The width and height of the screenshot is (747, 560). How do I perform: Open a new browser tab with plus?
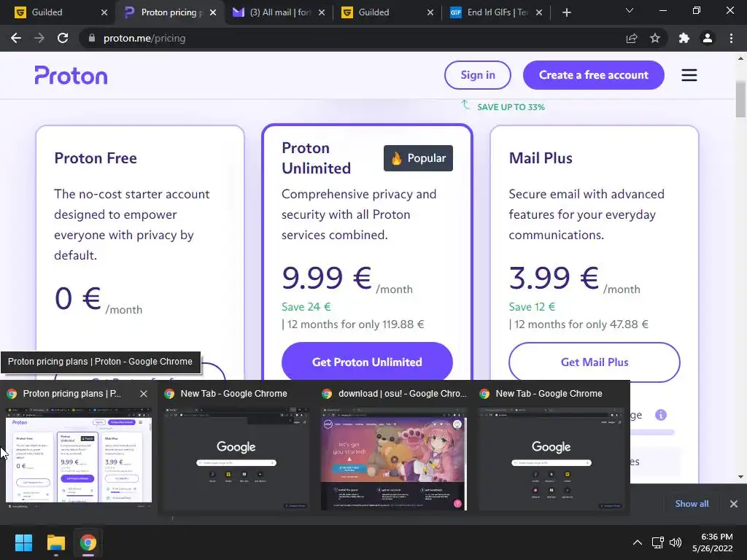pos(566,12)
